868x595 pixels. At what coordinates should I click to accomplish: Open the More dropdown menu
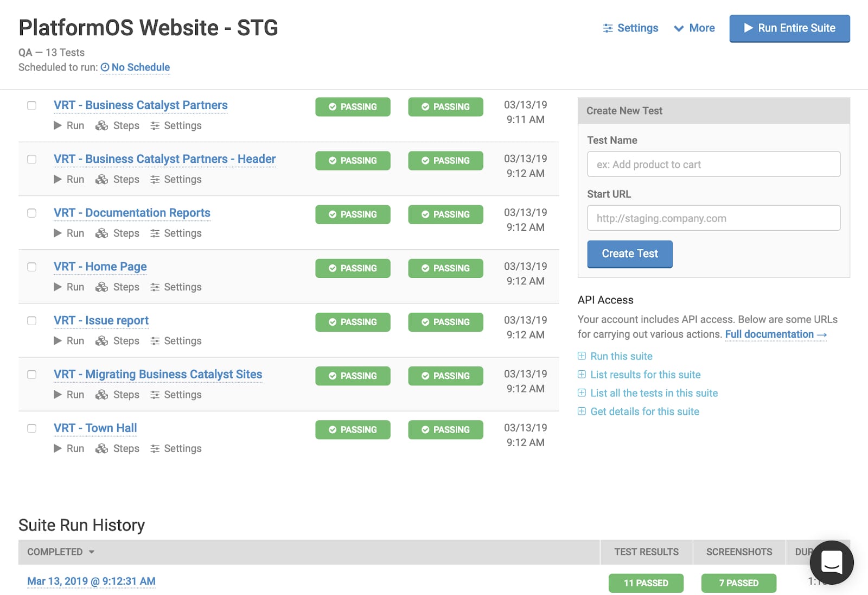click(x=694, y=28)
